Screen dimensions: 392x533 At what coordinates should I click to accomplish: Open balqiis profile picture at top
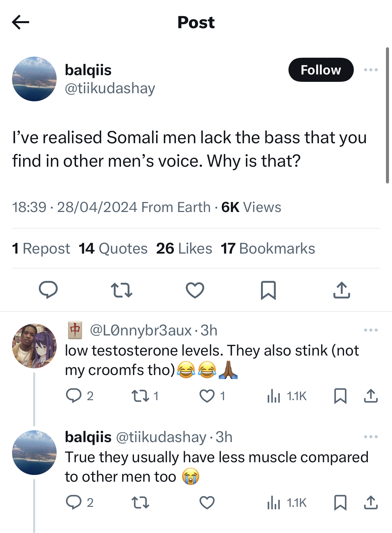(x=34, y=79)
